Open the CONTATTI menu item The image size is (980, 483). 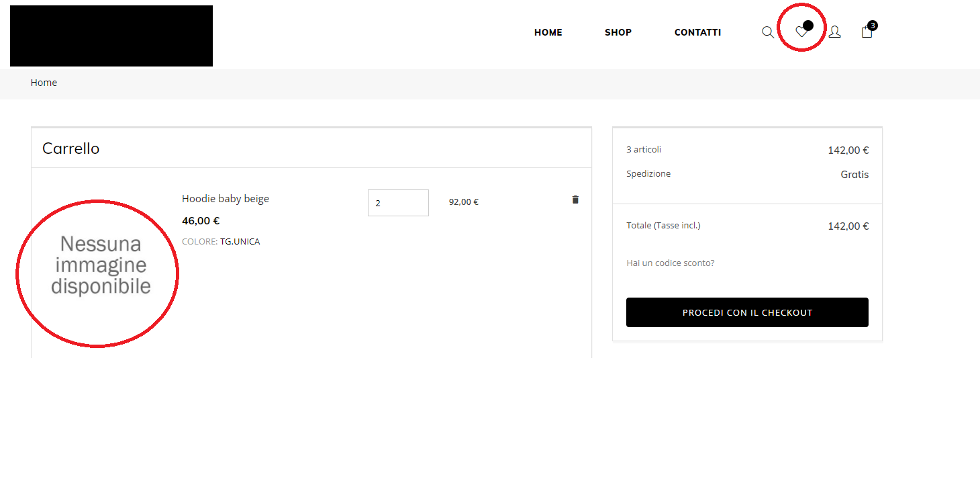click(697, 32)
